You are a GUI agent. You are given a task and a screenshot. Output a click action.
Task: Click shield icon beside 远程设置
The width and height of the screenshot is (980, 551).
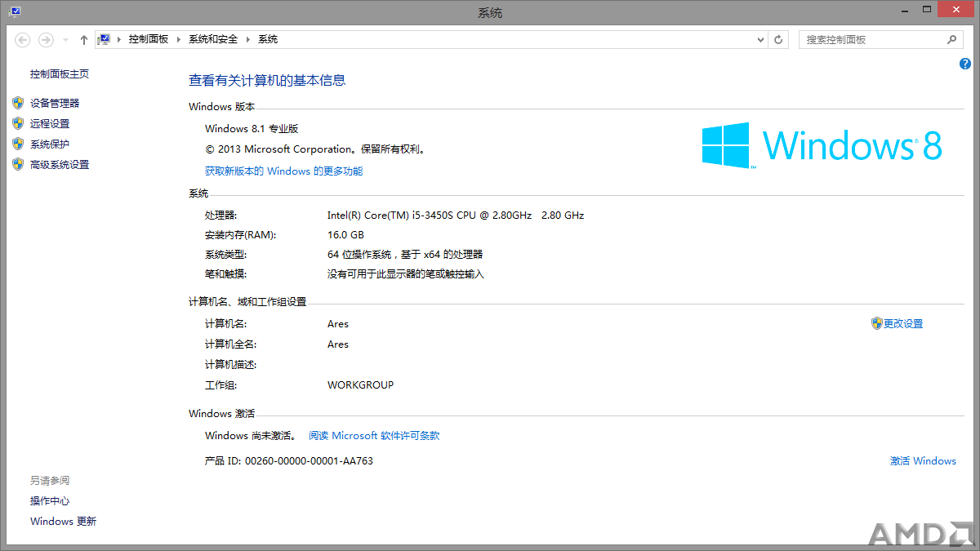[18, 123]
